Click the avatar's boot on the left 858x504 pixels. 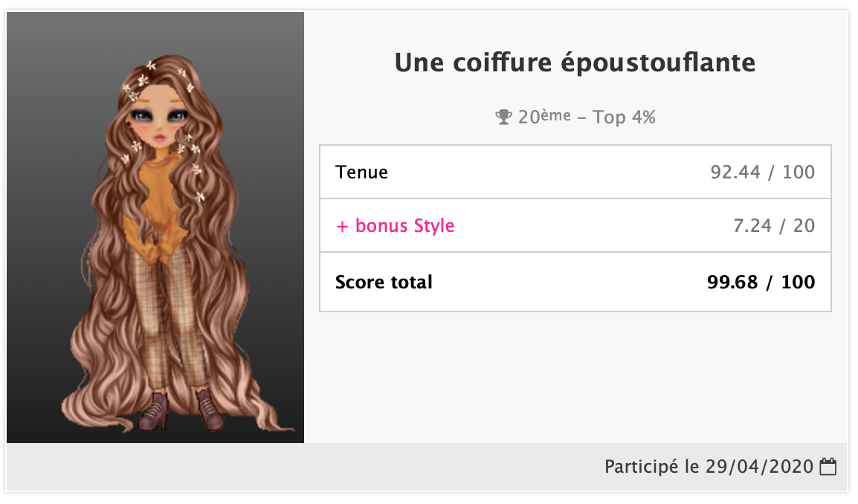tap(156, 411)
